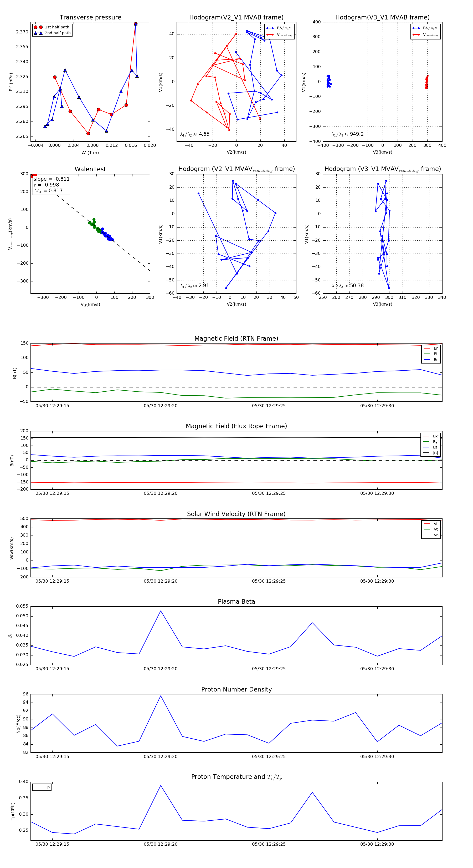Click 'Hodogram (V3_V1 MVAV remaining frame)' title

[x=382, y=169]
